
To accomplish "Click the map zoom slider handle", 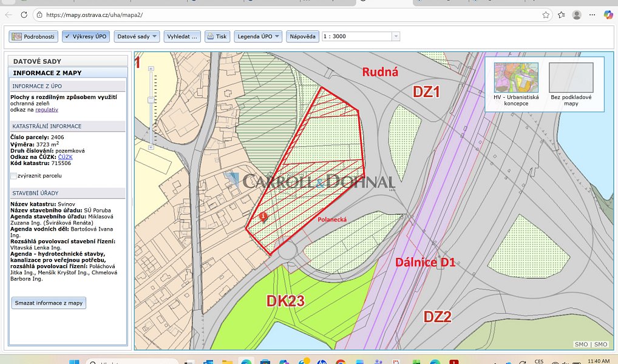I will tap(151, 100).
